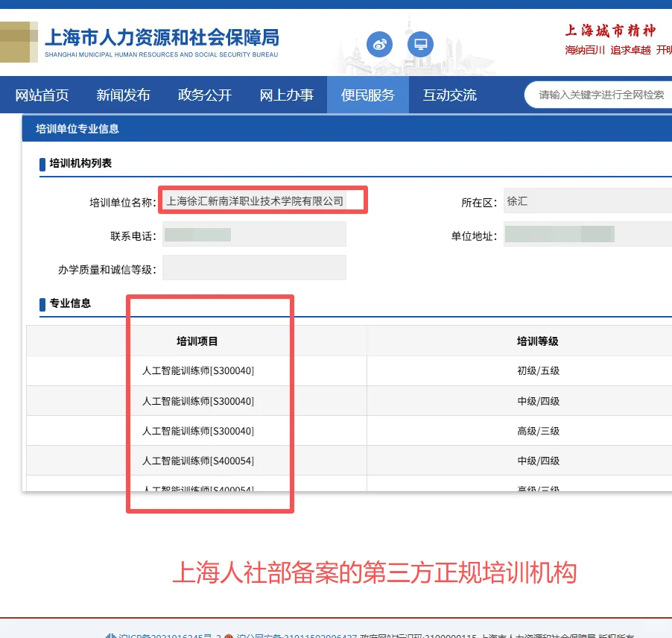Open the Weibo icon in header
This screenshot has height=638, width=672.
point(379,44)
